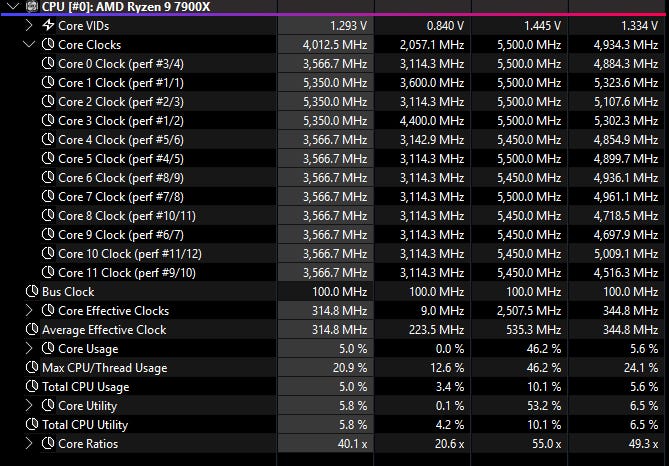Click the icon beside Core Effective Clocks

tap(48, 310)
